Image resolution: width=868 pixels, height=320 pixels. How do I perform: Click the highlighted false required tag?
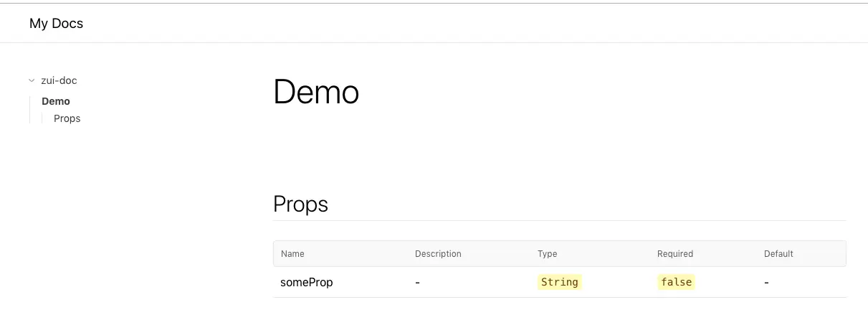pos(676,282)
